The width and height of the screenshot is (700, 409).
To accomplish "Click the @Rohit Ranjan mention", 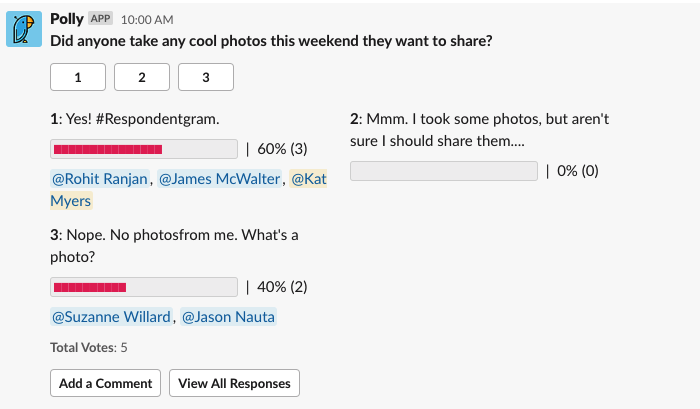I will click(100, 179).
